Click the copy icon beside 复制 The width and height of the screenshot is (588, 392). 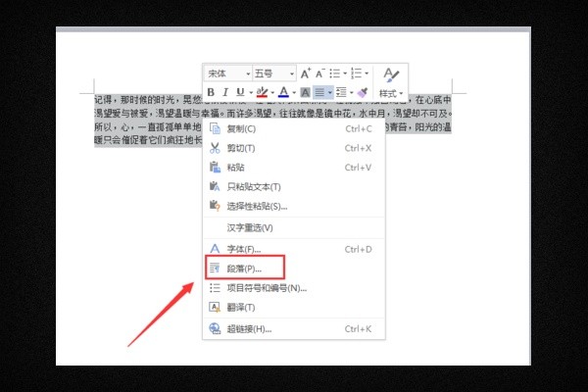(x=215, y=128)
